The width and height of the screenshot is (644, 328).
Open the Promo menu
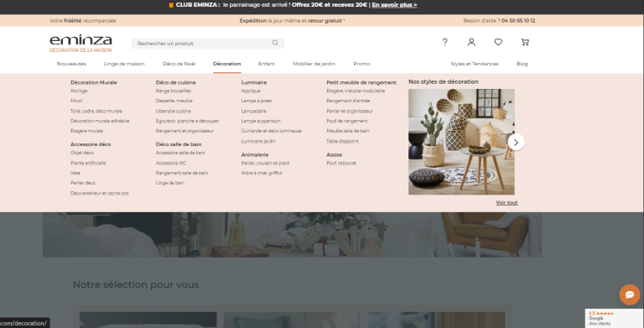(361, 64)
